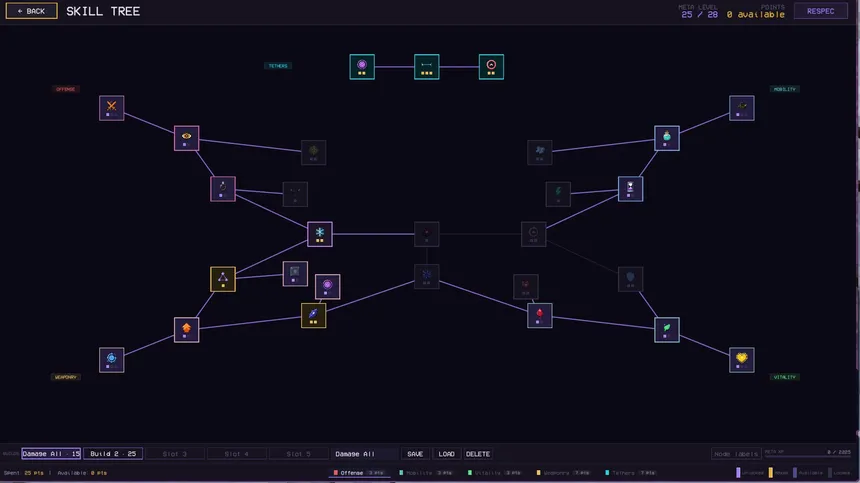The height and width of the screenshot is (483, 860).
Task: Click the eye skill node
Action: [186, 138]
